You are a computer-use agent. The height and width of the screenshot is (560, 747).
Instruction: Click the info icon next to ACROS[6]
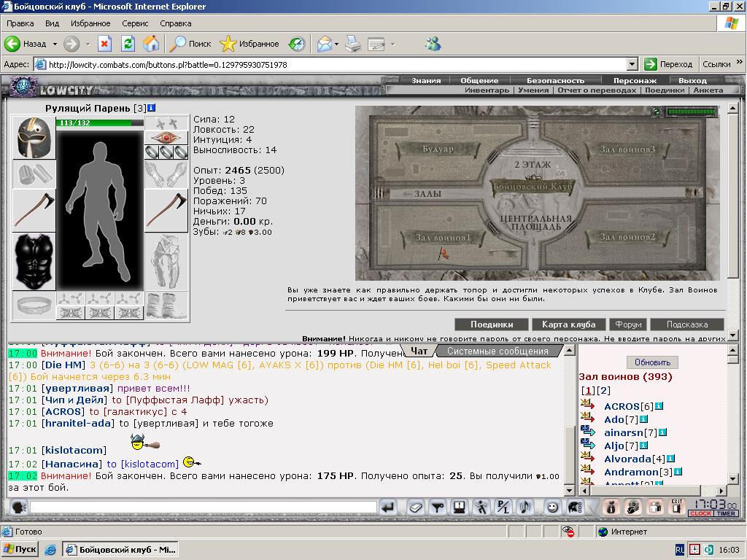659,406
